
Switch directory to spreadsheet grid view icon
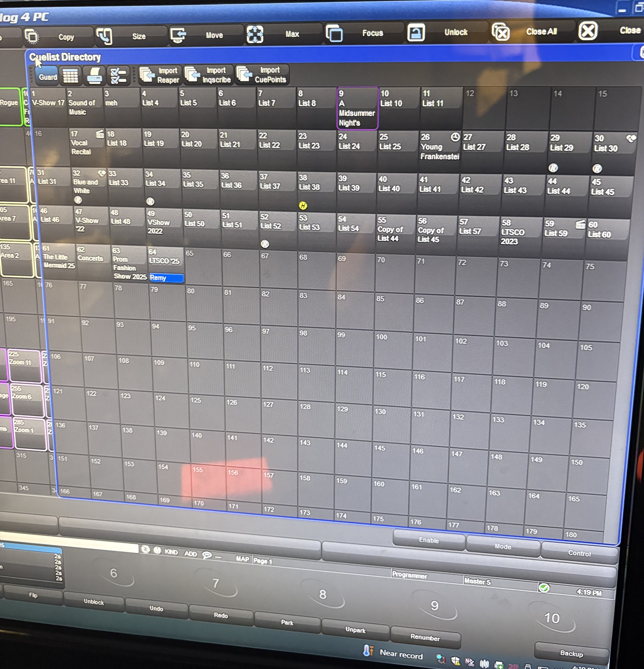click(71, 76)
